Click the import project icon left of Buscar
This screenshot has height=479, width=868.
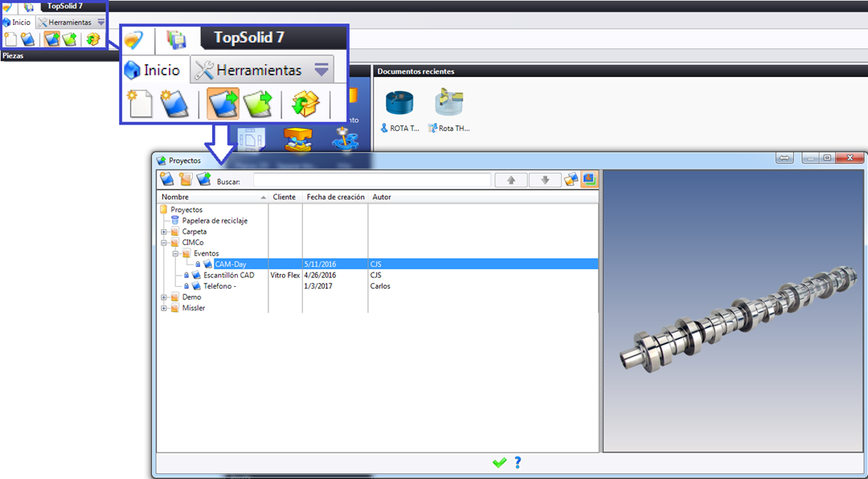203,179
